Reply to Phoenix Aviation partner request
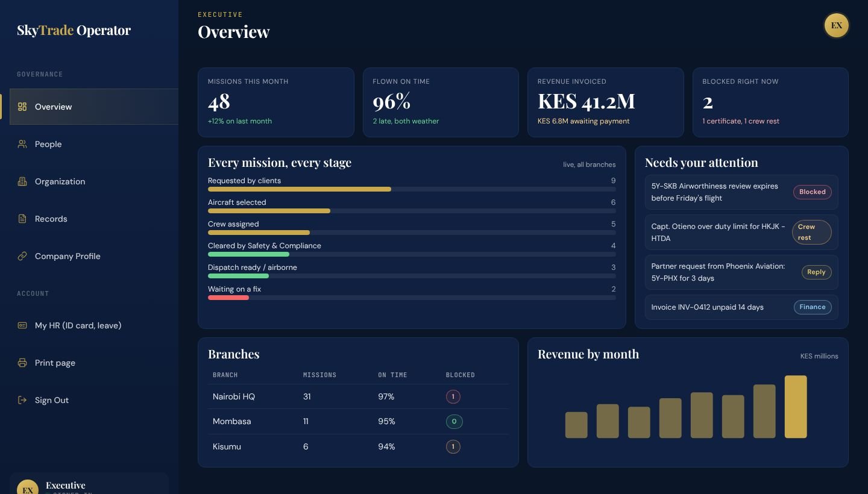 (816, 272)
